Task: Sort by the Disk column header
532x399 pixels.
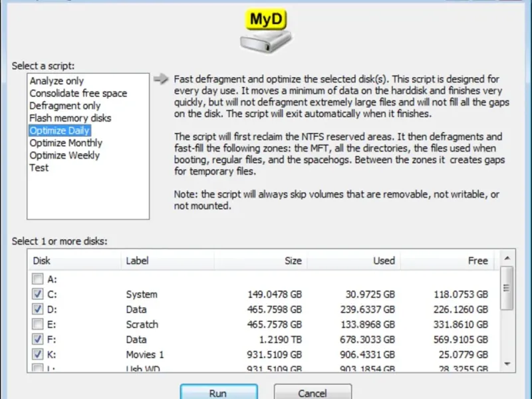Action: click(74, 261)
